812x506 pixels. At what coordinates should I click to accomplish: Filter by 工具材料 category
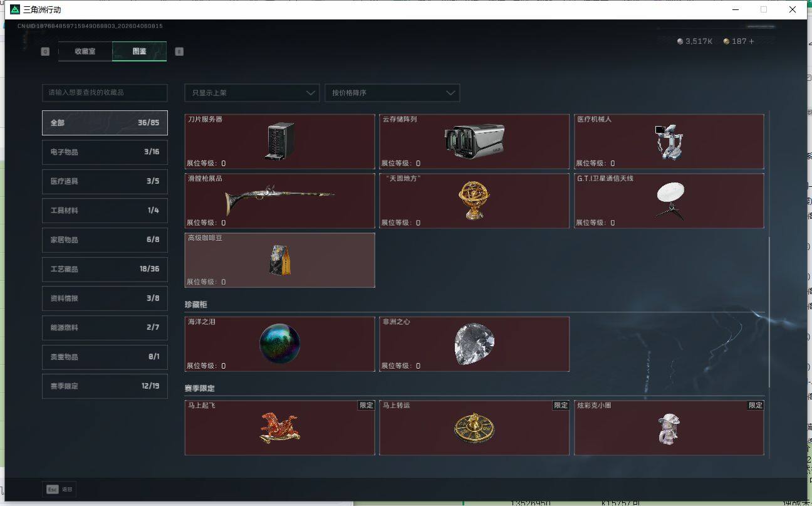105,211
